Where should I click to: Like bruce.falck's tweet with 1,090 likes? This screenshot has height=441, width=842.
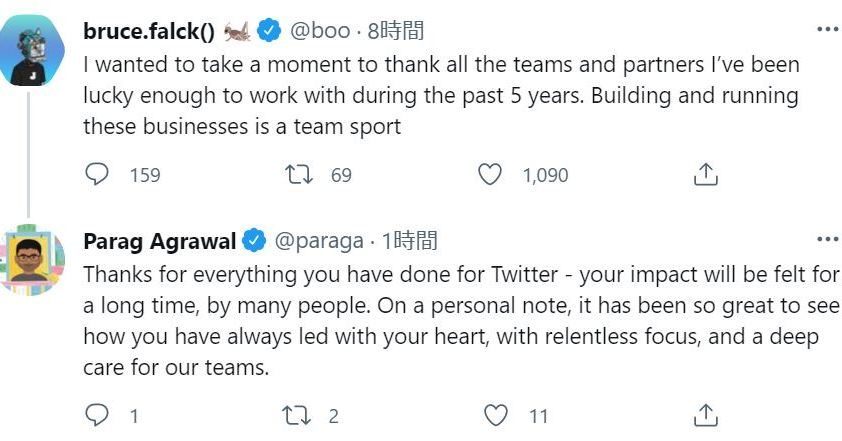pyautogui.click(x=490, y=175)
